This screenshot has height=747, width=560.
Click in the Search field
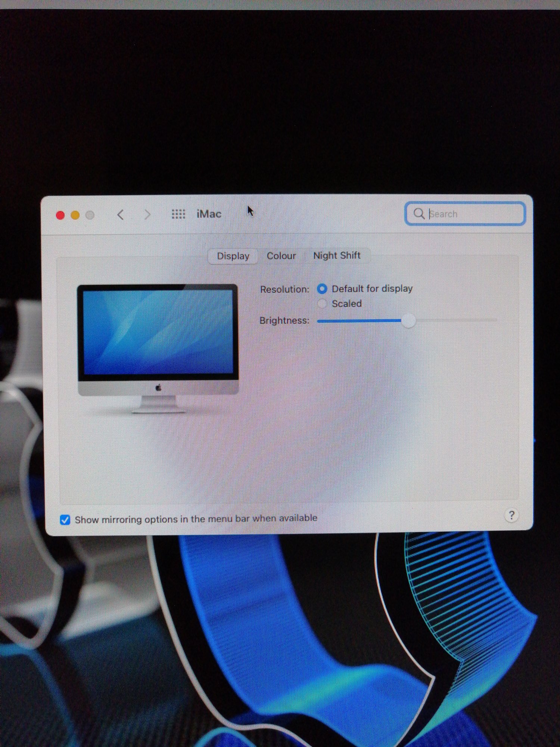(465, 214)
